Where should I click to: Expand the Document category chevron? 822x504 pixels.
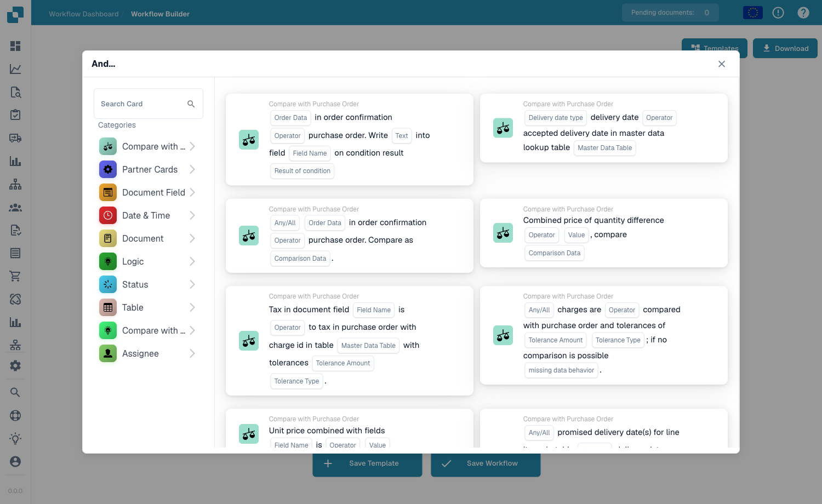click(192, 238)
